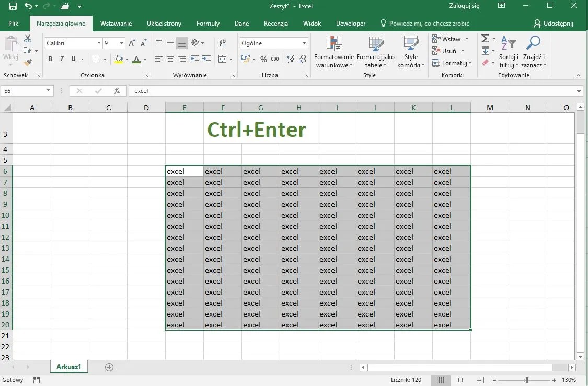Click the macro recording icon in status bar
This screenshot has height=386, width=588.
[37, 380]
